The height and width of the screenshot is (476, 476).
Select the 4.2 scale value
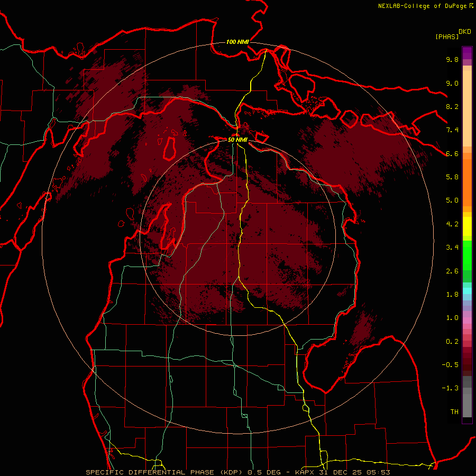click(x=452, y=224)
